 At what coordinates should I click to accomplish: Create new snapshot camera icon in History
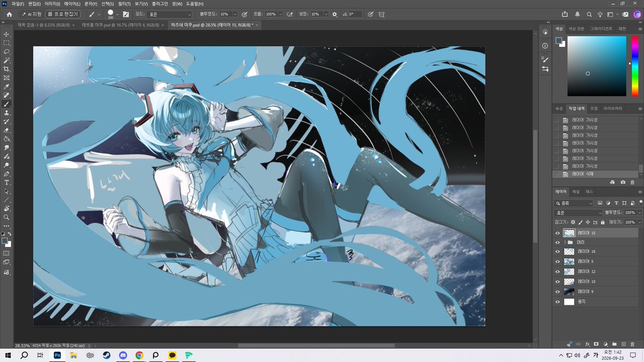pyautogui.click(x=623, y=182)
